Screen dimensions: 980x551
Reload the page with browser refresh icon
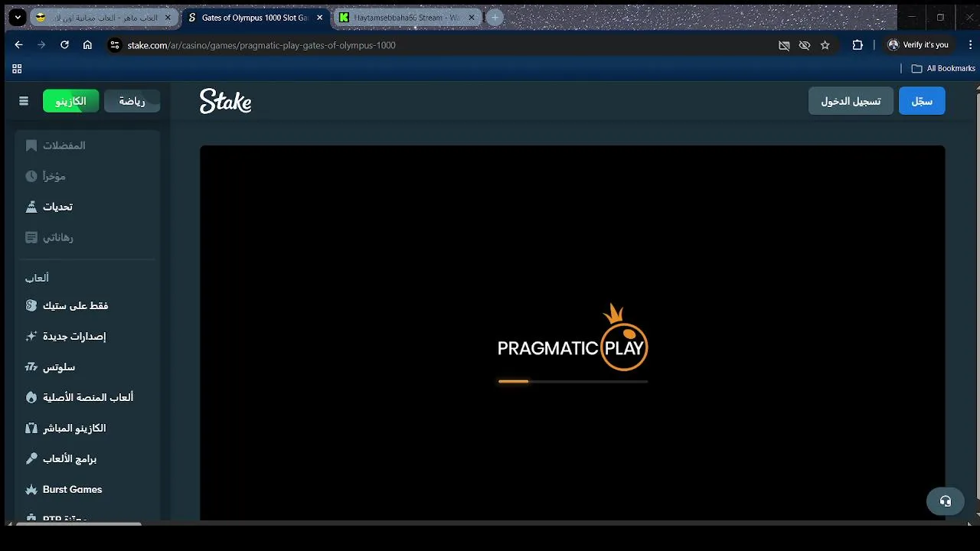pyautogui.click(x=64, y=45)
